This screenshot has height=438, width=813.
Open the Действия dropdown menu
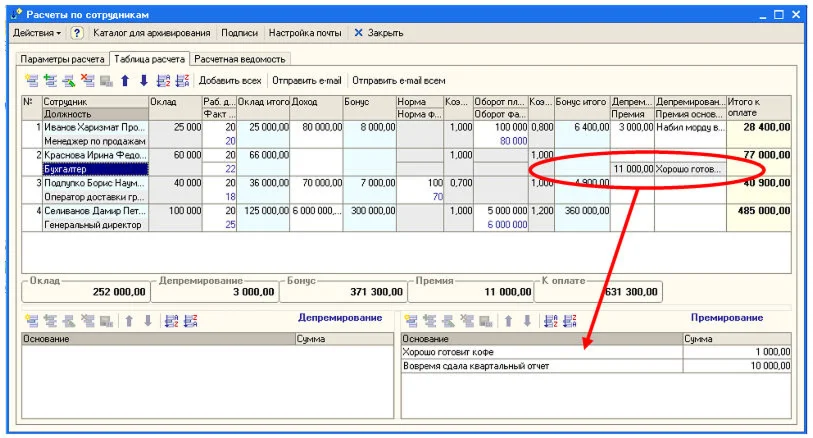tap(37, 33)
